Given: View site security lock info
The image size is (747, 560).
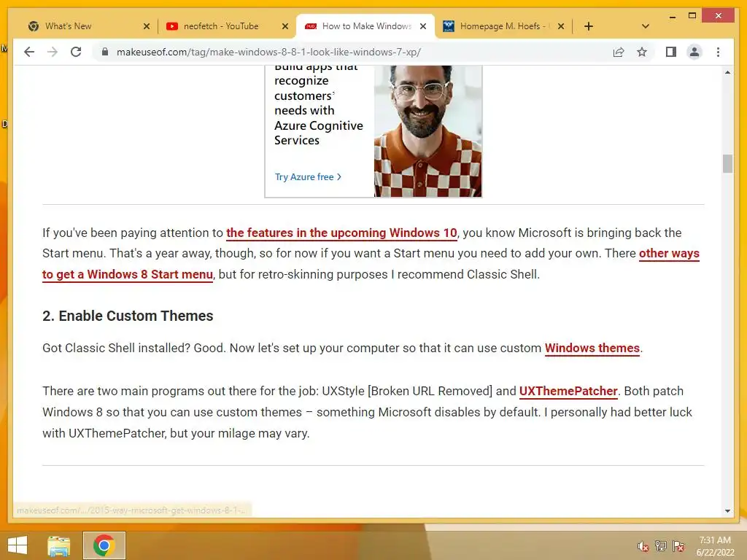Looking at the screenshot, I should click(105, 52).
